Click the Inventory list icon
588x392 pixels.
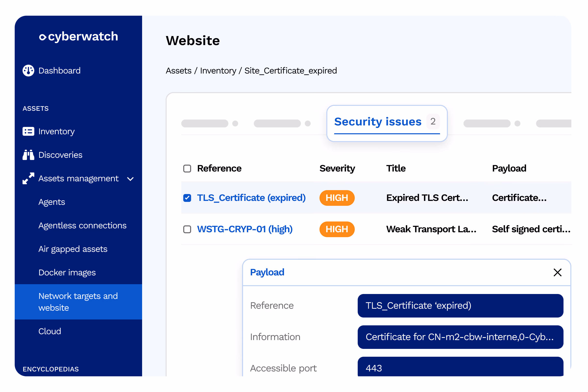28,132
